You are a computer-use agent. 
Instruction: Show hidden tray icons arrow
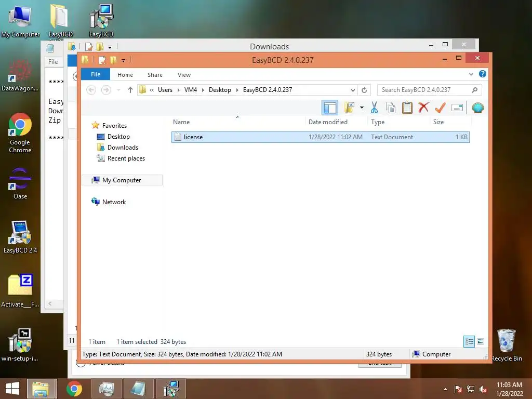tap(445, 389)
